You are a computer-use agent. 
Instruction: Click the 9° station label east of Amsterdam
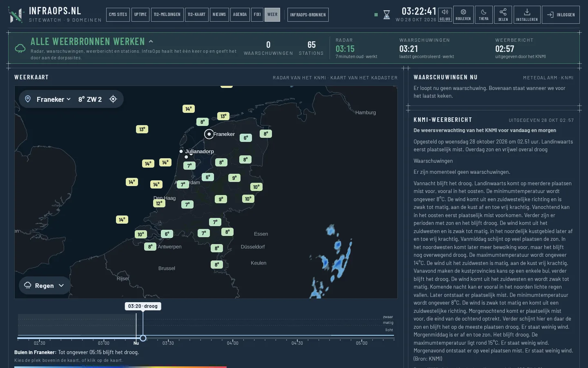(x=234, y=178)
